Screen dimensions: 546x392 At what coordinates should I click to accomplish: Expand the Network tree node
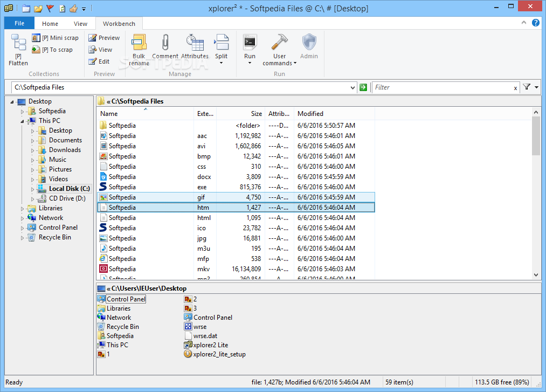click(x=22, y=218)
